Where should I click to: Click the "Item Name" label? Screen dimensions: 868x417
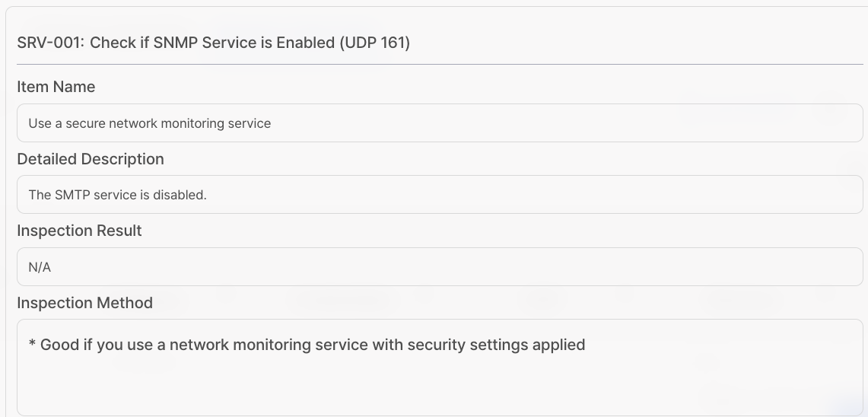click(x=56, y=87)
